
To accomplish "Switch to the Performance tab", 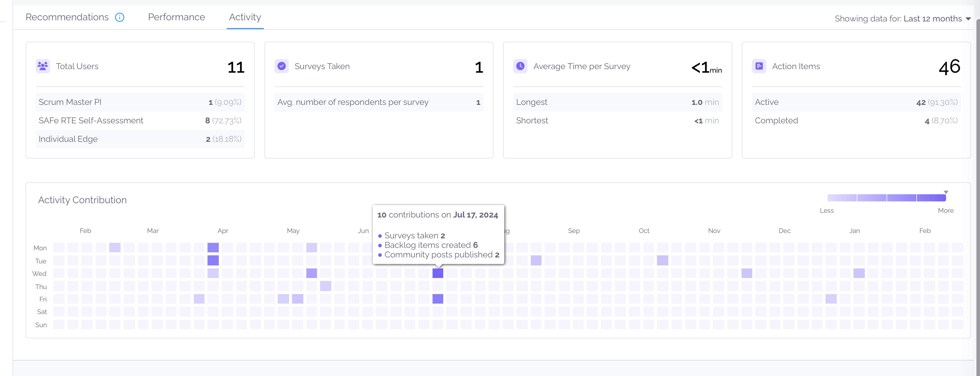I will (x=177, y=18).
